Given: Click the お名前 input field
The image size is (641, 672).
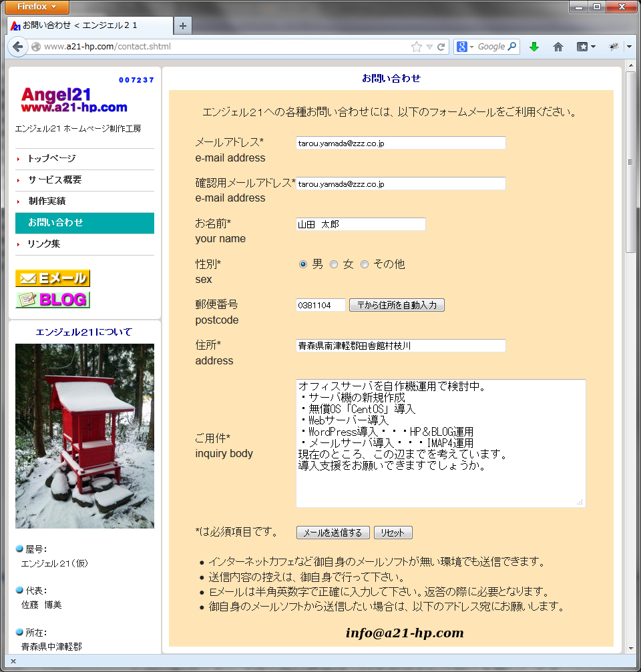Looking at the screenshot, I should click(x=361, y=224).
